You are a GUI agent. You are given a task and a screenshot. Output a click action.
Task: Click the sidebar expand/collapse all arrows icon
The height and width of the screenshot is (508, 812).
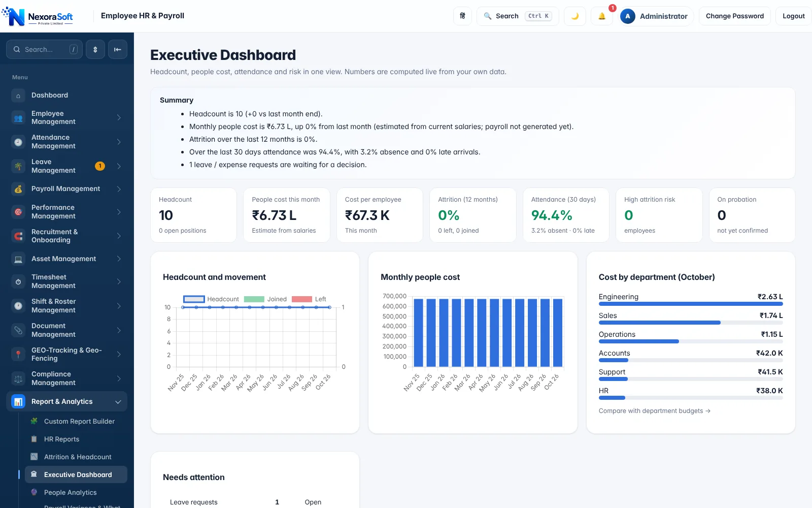coord(95,49)
